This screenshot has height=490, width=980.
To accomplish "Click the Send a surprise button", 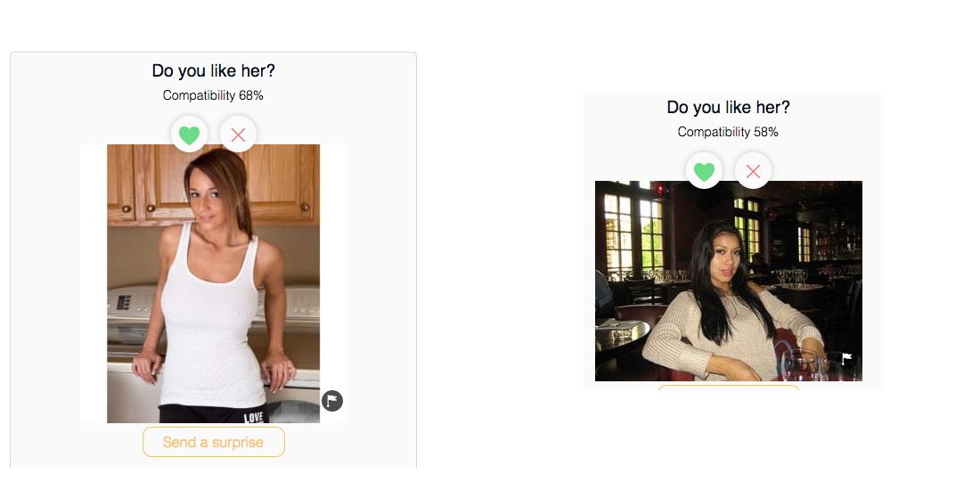I will (214, 442).
